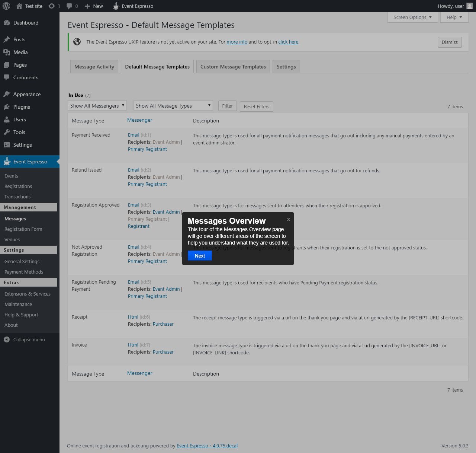Click the Settings sidebar icon
The image size is (476, 453).
[x=7, y=145]
